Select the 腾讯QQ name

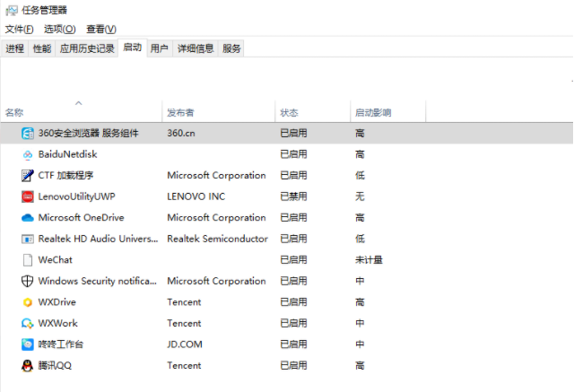tap(55, 366)
